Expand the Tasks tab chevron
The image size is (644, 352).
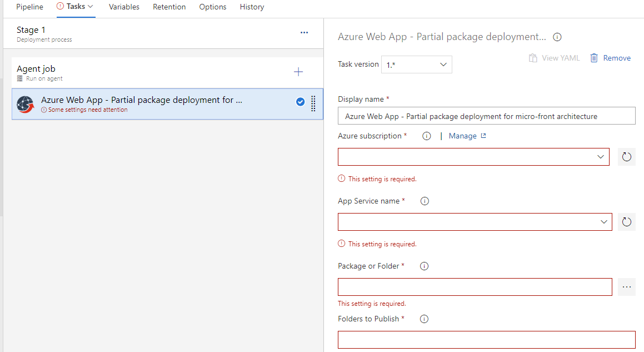click(x=91, y=7)
